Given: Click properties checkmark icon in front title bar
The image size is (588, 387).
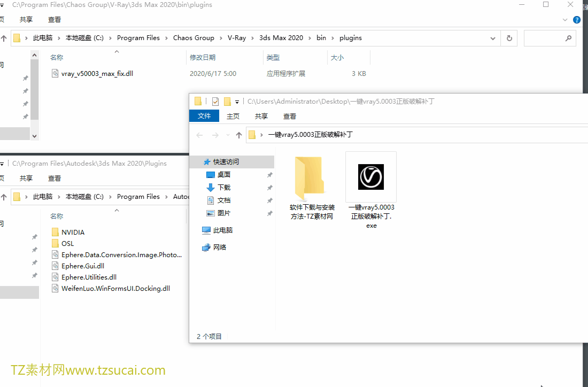Looking at the screenshot, I should [x=215, y=101].
